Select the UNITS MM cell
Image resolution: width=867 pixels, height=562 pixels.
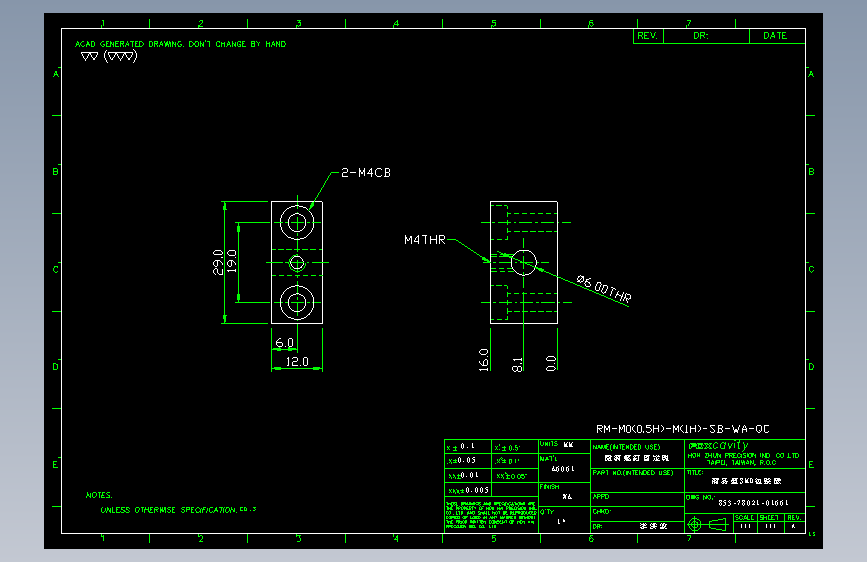pyautogui.click(x=564, y=446)
